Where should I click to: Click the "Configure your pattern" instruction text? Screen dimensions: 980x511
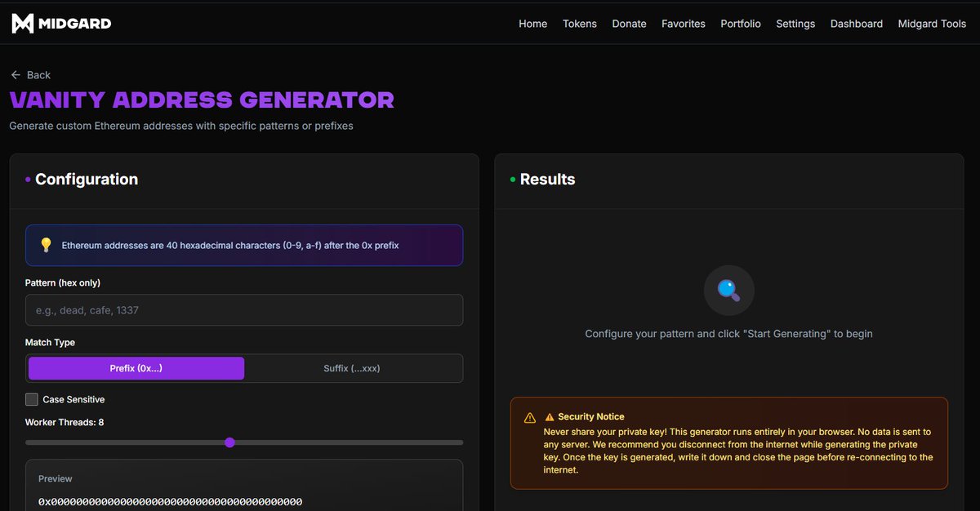[728, 334]
